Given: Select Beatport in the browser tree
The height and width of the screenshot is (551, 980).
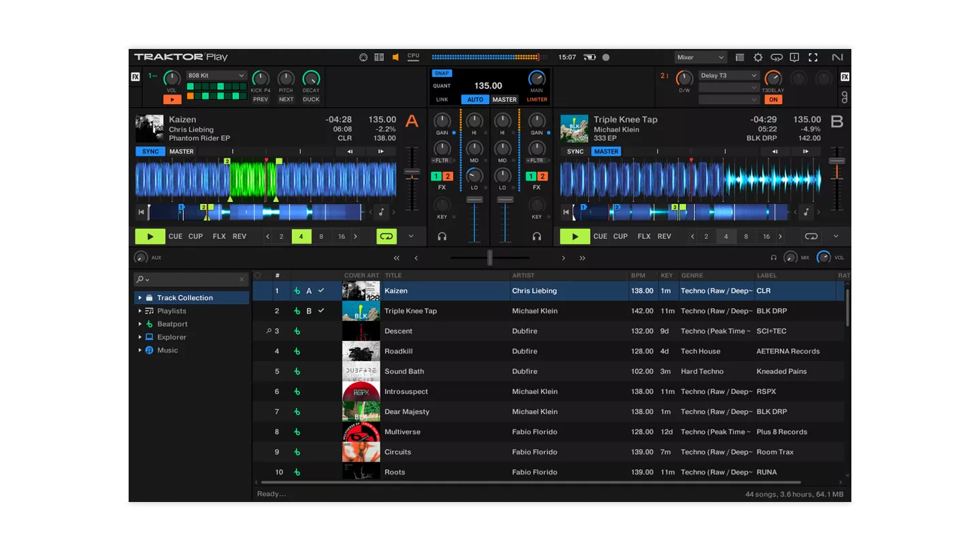Looking at the screenshot, I should (172, 324).
